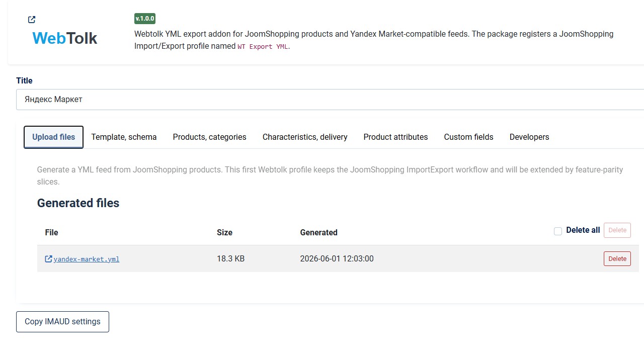Open the external link icon above WebTolk logo

(32, 20)
